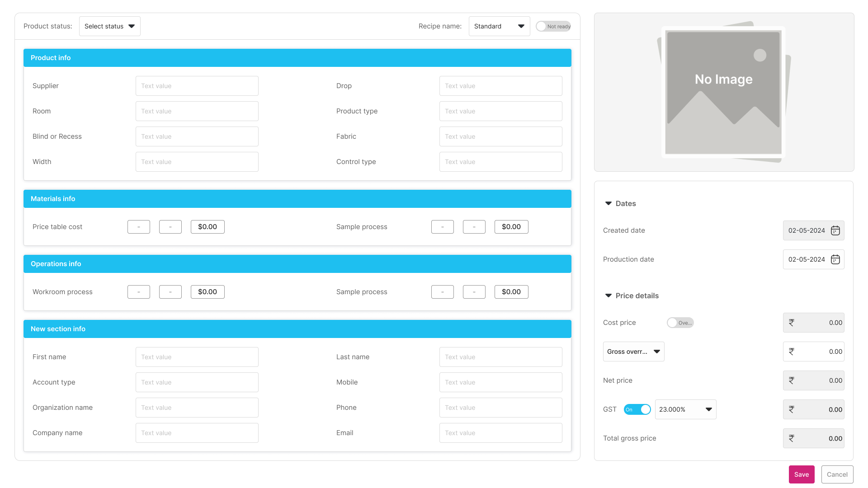Click the Supplier text input field

click(197, 86)
